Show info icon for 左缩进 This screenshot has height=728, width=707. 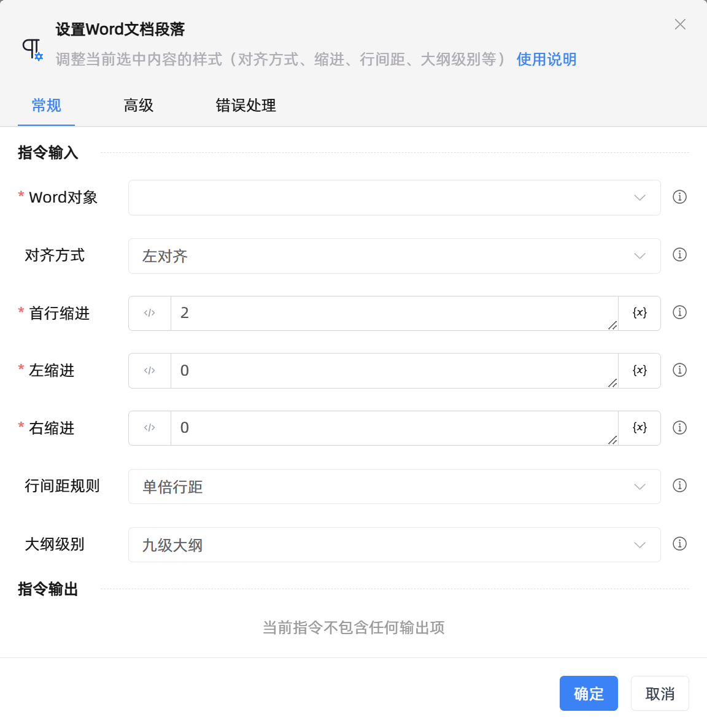click(679, 370)
